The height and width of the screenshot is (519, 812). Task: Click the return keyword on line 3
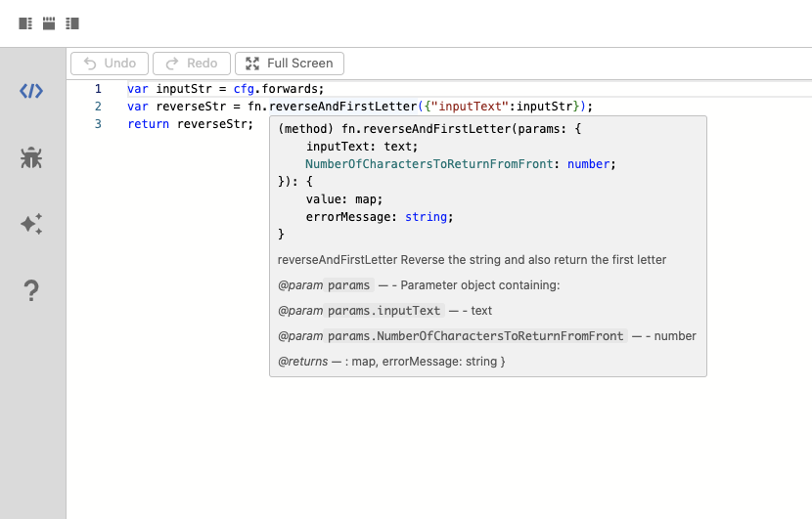148,124
